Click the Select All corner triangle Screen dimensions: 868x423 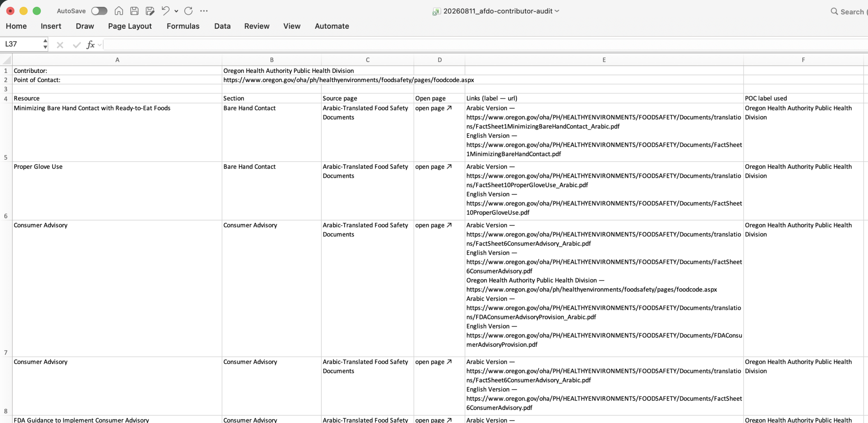(7, 60)
